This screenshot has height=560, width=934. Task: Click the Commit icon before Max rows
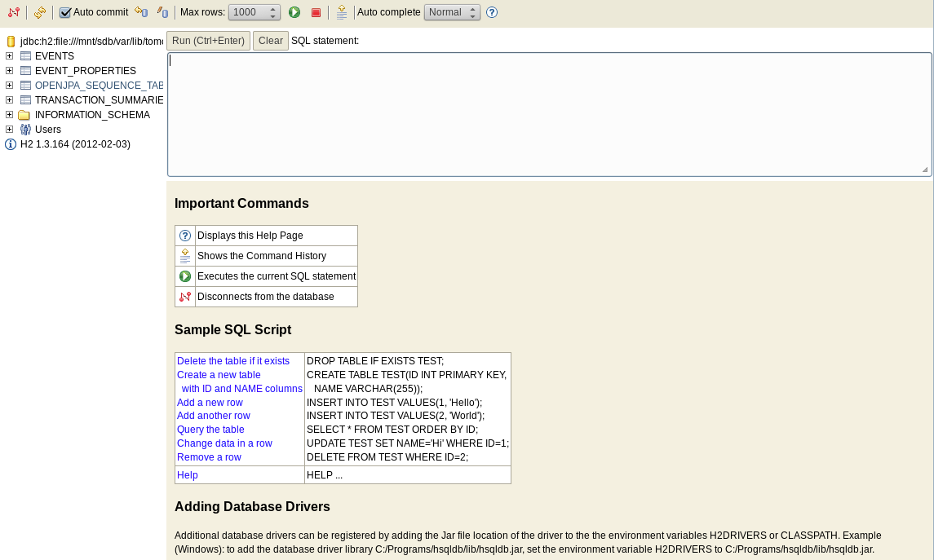[162, 12]
